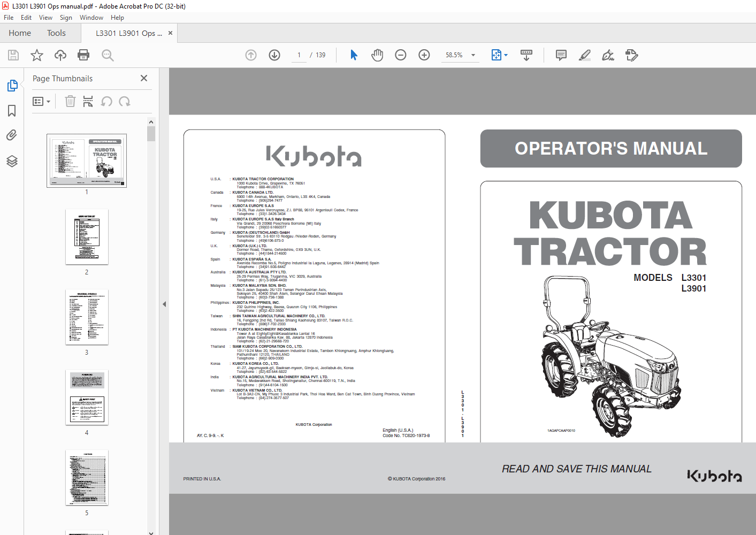Image resolution: width=756 pixels, height=535 pixels.
Task: Click the OPERATOR'S MANUAL heading
Action: click(611, 148)
